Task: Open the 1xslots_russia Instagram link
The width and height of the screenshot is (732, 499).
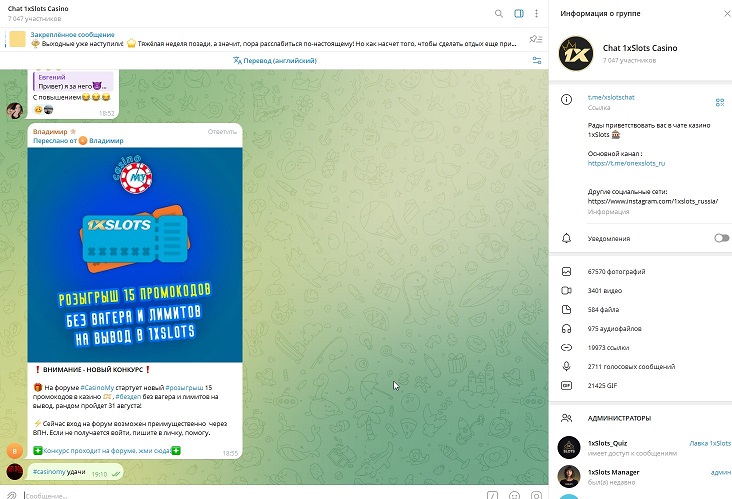Action: click(x=653, y=201)
